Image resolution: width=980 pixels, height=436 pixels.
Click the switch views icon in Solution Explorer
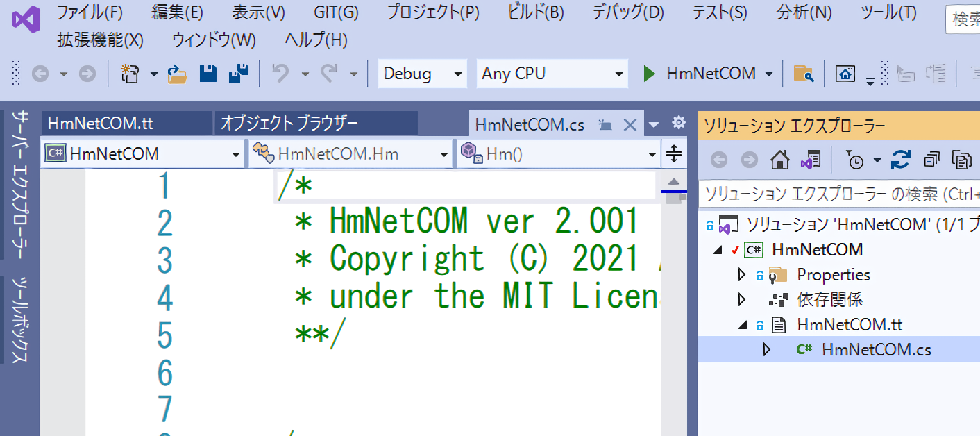(x=811, y=161)
